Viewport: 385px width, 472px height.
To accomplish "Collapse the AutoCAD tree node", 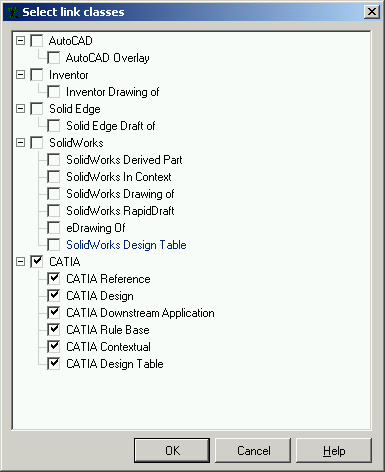I will coord(20,41).
